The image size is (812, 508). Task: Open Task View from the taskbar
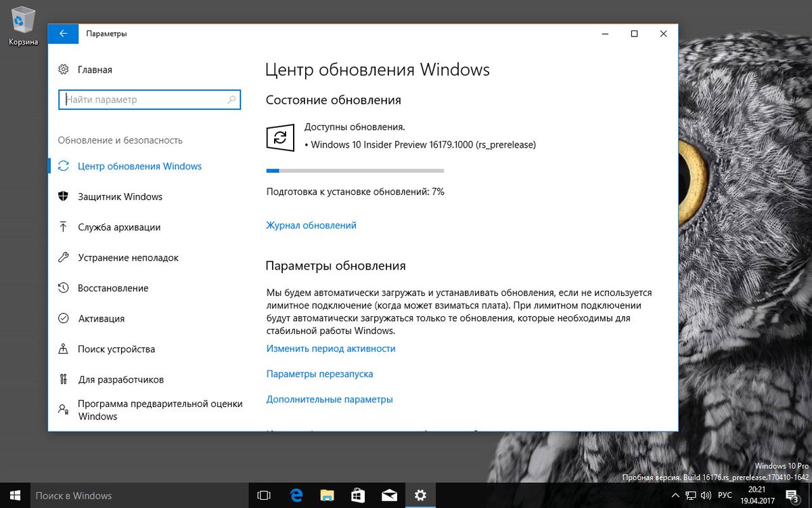265,495
